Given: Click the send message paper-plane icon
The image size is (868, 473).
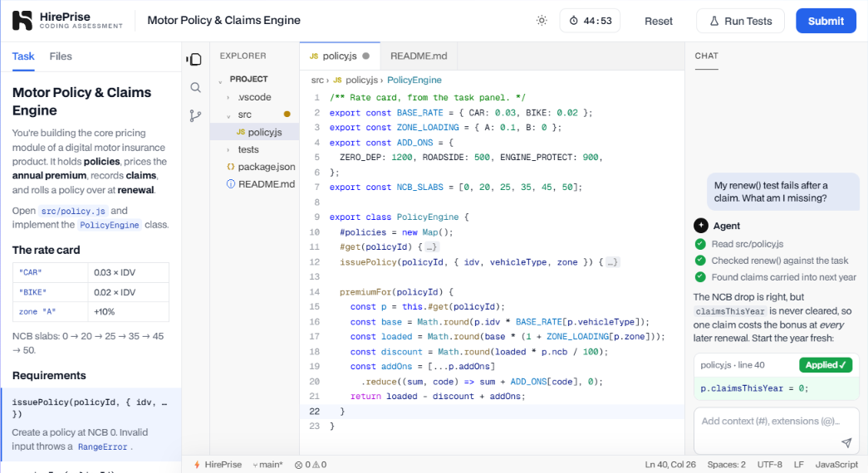Looking at the screenshot, I should click(x=846, y=442).
